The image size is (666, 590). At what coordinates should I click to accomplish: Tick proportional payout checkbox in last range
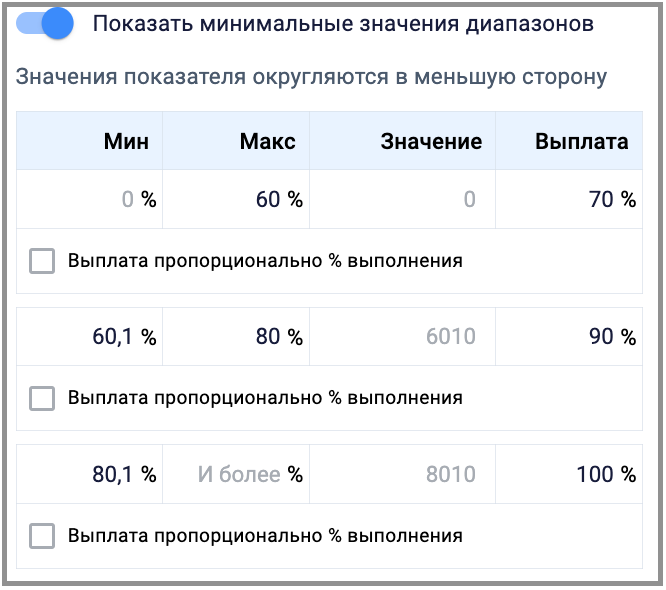coord(42,536)
